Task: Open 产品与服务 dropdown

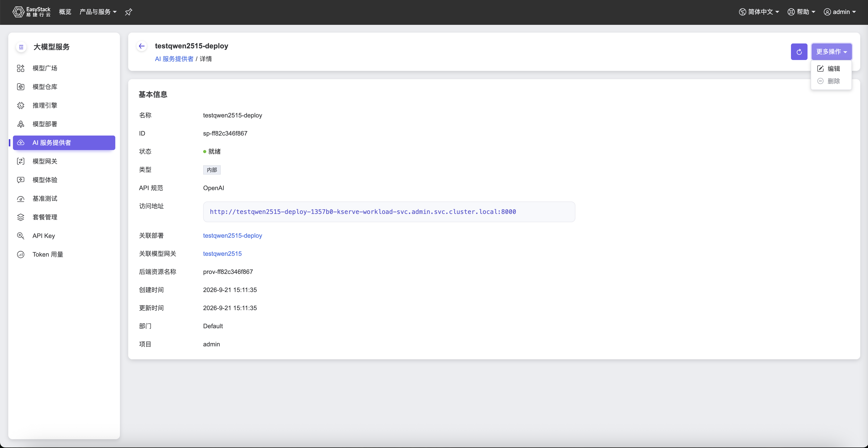Action: click(98, 12)
